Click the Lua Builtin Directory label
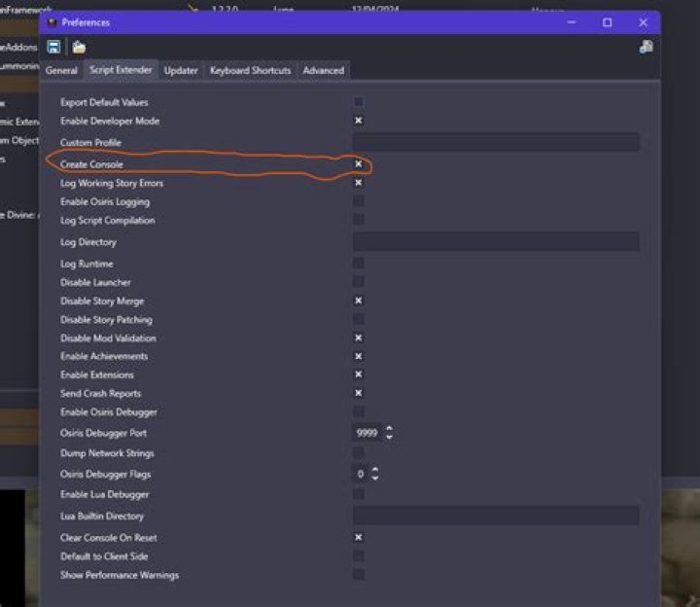The width and height of the screenshot is (700, 607). click(102, 517)
